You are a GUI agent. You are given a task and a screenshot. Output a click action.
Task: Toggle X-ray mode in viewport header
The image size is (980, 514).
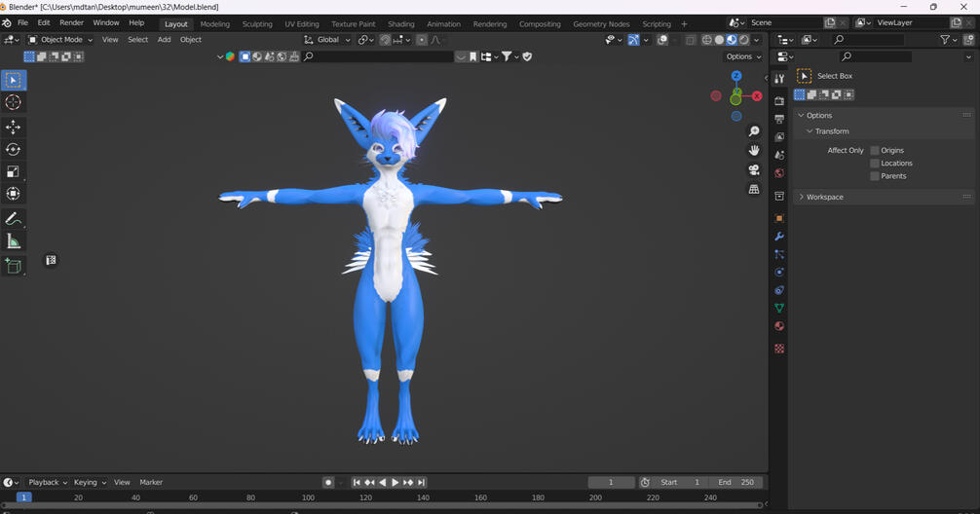[x=691, y=40]
